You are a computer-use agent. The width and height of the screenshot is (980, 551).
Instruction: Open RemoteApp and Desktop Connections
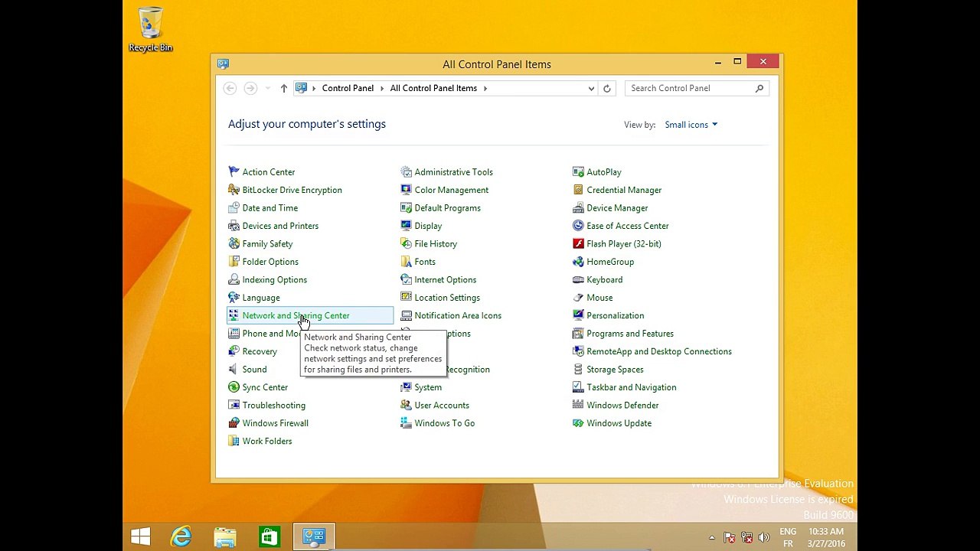[x=659, y=351]
